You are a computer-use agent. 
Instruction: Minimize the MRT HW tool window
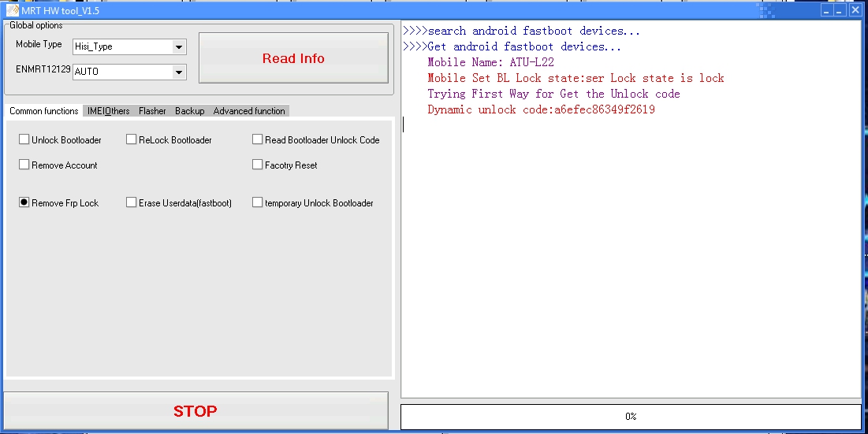[x=828, y=10]
